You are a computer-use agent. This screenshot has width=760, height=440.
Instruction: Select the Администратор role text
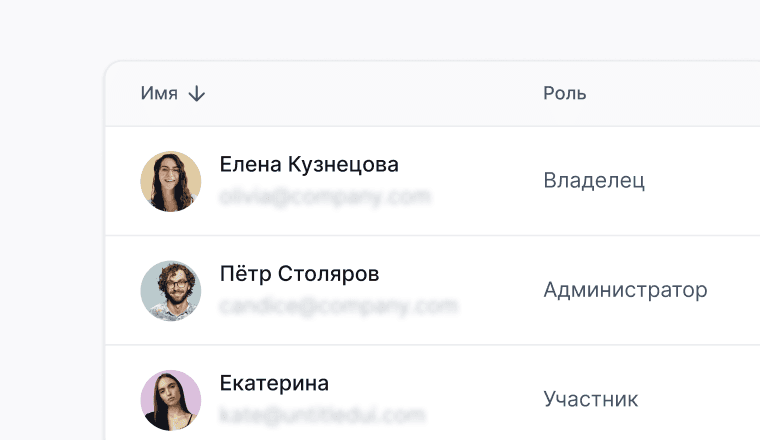click(625, 291)
